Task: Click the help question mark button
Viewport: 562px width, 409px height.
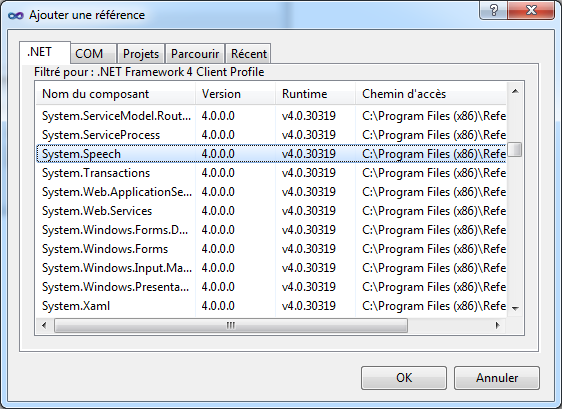Action: click(x=494, y=10)
